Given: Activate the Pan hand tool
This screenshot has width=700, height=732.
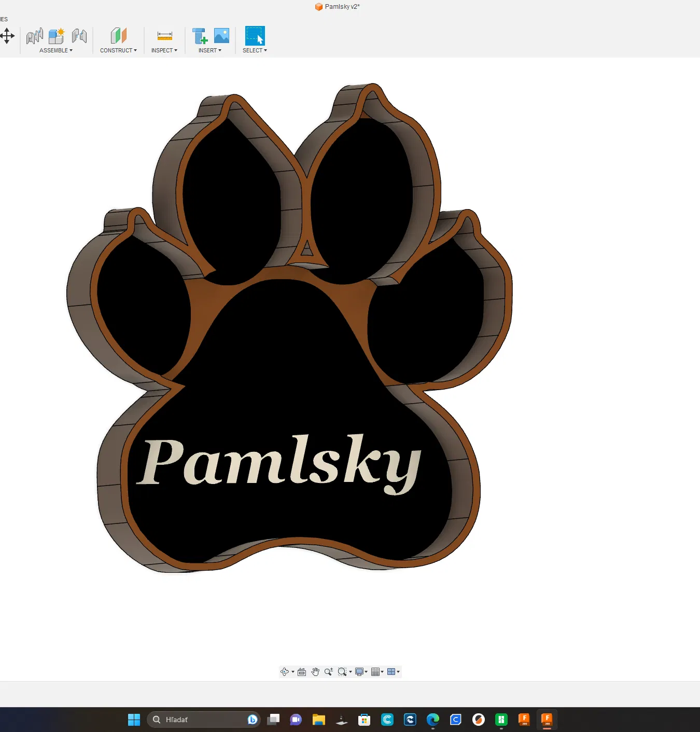Looking at the screenshot, I should pos(315,672).
